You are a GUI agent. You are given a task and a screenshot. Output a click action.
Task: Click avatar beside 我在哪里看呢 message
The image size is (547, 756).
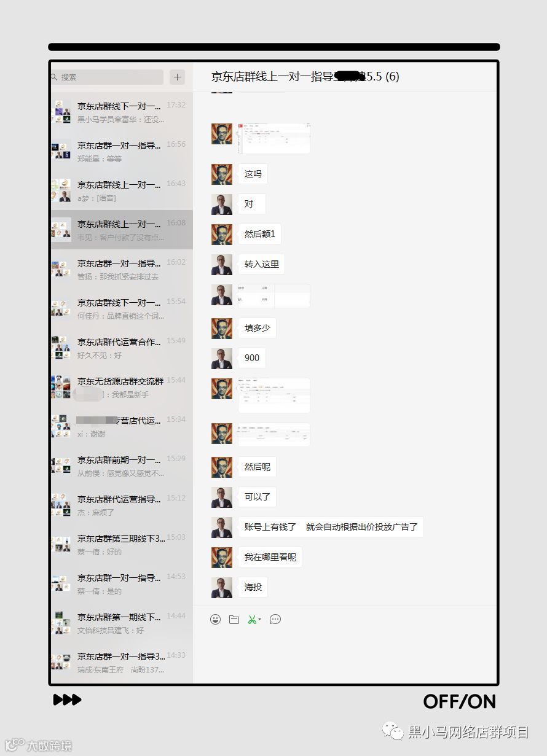tap(222, 558)
